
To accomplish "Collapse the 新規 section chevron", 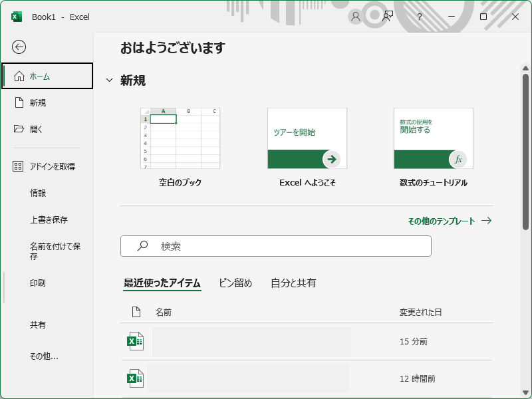I will pos(109,80).
